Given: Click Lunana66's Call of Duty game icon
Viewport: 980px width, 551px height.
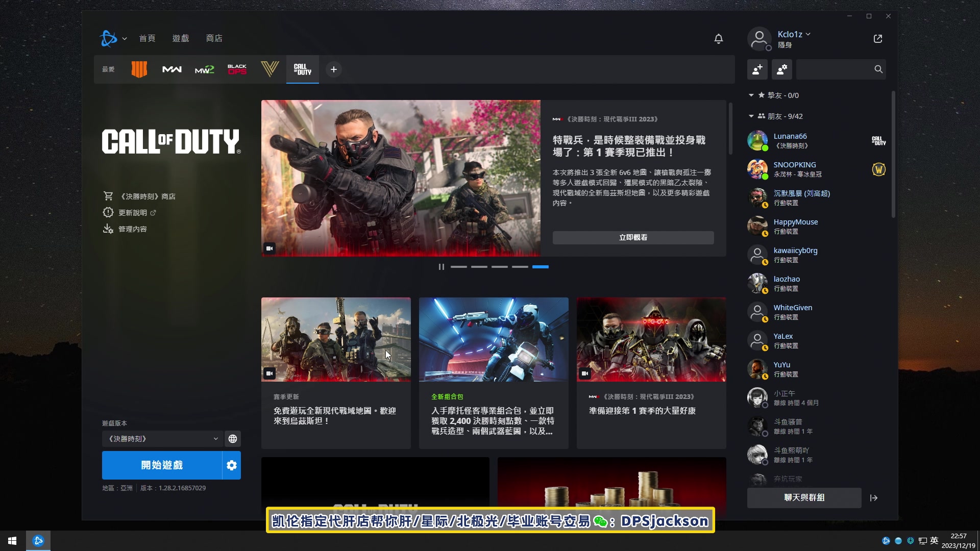Looking at the screenshot, I should pyautogui.click(x=878, y=141).
